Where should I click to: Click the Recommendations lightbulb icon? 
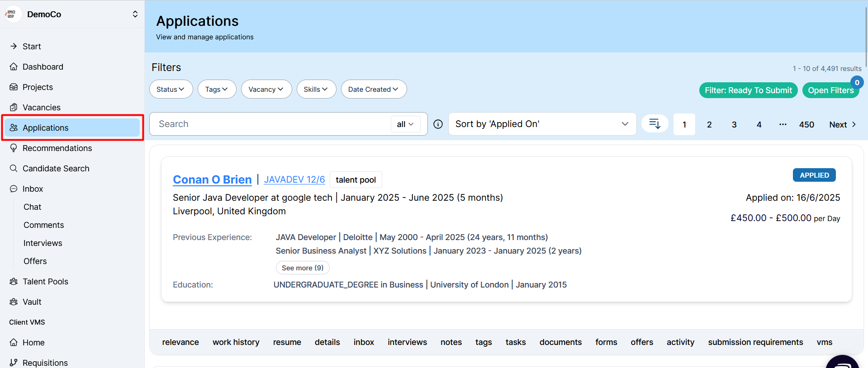(14, 148)
